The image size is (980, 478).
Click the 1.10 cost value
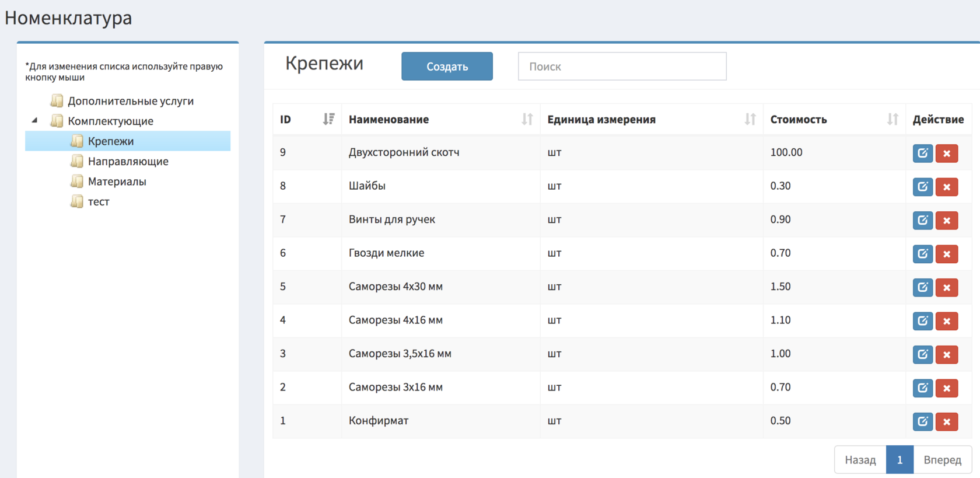780,320
